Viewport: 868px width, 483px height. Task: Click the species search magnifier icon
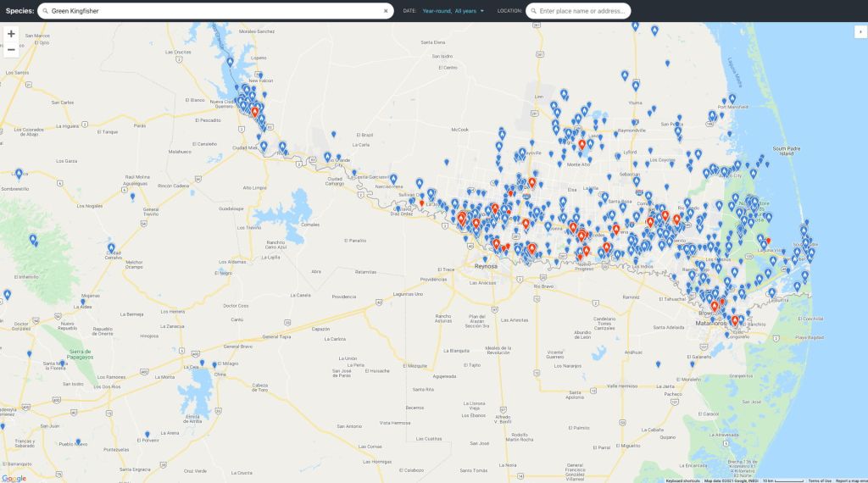coord(45,11)
